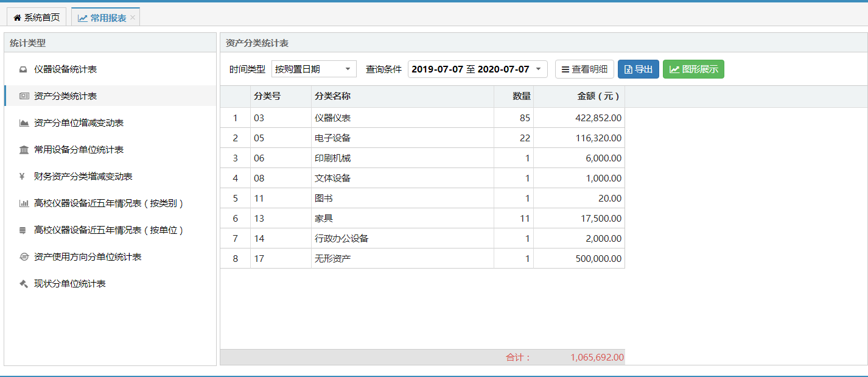Click the icon beside 资产使用方向分单位统计表
868x377 pixels.
click(24, 257)
